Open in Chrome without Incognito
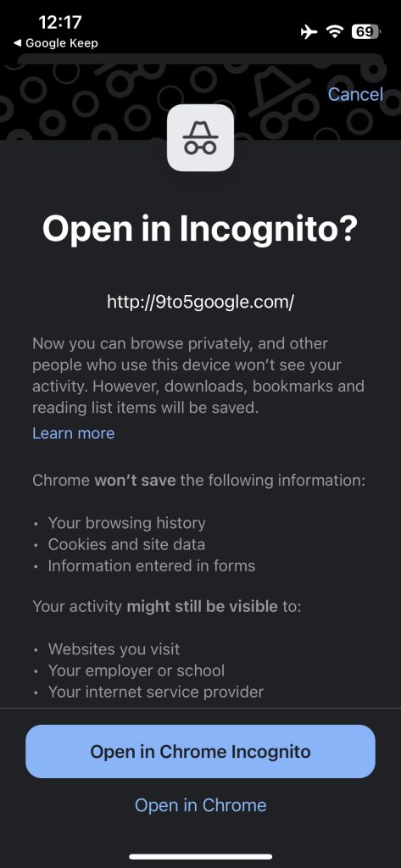The width and height of the screenshot is (401, 868). coord(200,805)
